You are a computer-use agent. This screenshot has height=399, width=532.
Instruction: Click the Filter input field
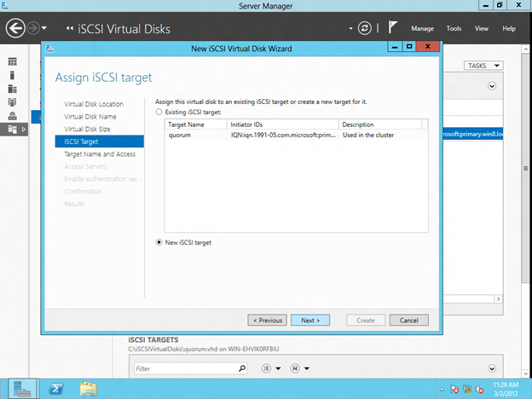tap(183, 368)
